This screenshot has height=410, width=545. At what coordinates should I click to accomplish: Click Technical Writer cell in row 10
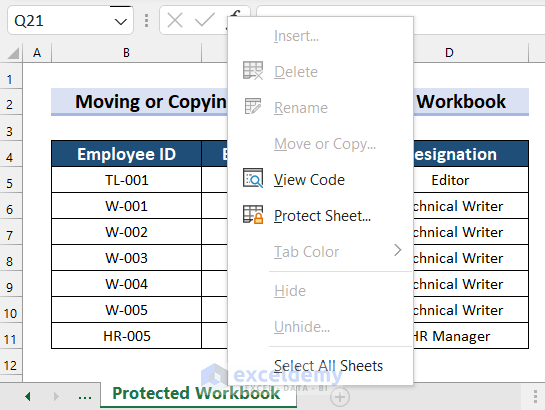(471, 310)
